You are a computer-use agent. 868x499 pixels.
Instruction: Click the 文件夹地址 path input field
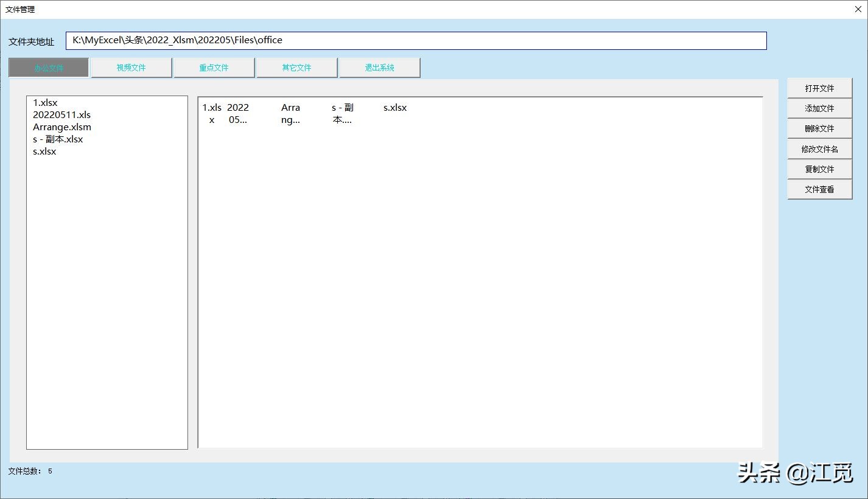(x=416, y=41)
